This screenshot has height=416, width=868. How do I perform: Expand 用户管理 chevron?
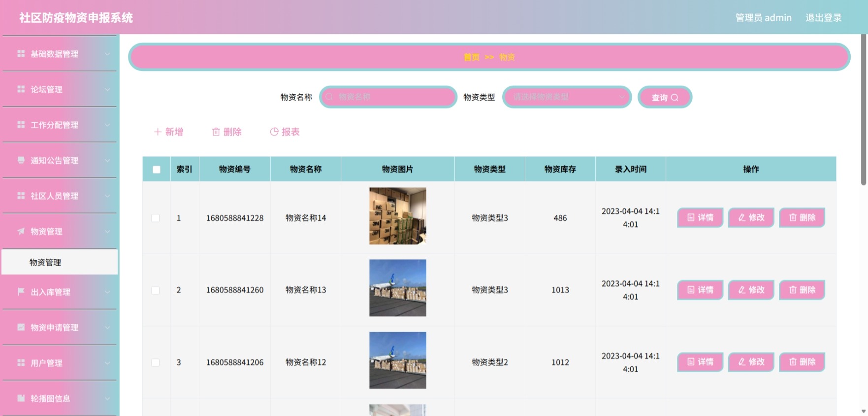click(107, 363)
